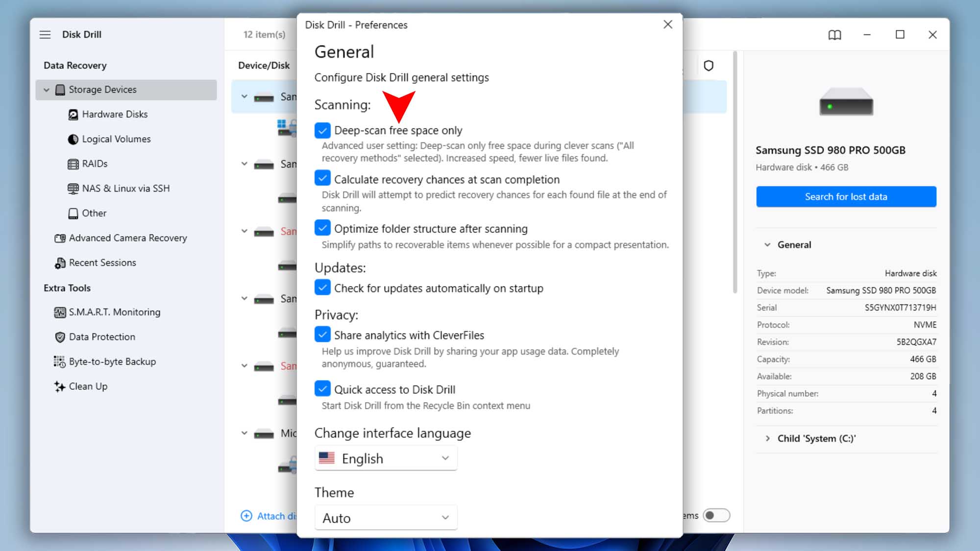
Task: Go to Advanced Camera Recovery
Action: pyautogui.click(x=128, y=238)
